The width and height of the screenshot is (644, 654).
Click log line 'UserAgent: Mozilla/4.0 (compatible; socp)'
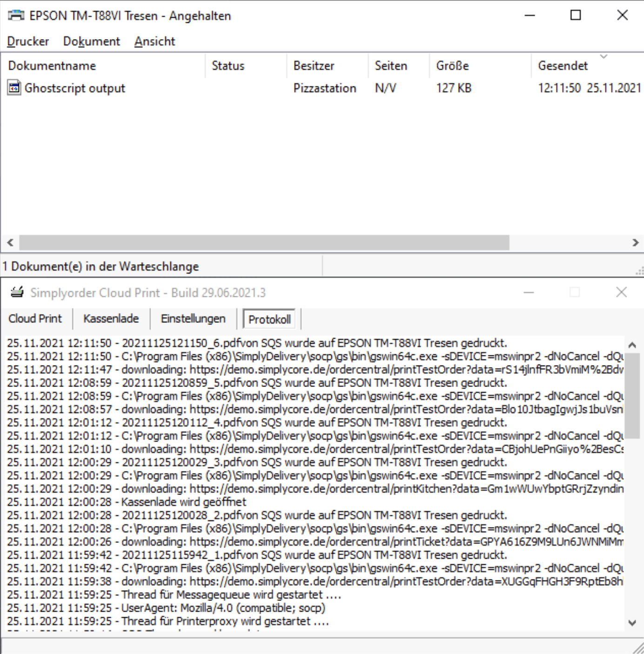click(x=166, y=608)
